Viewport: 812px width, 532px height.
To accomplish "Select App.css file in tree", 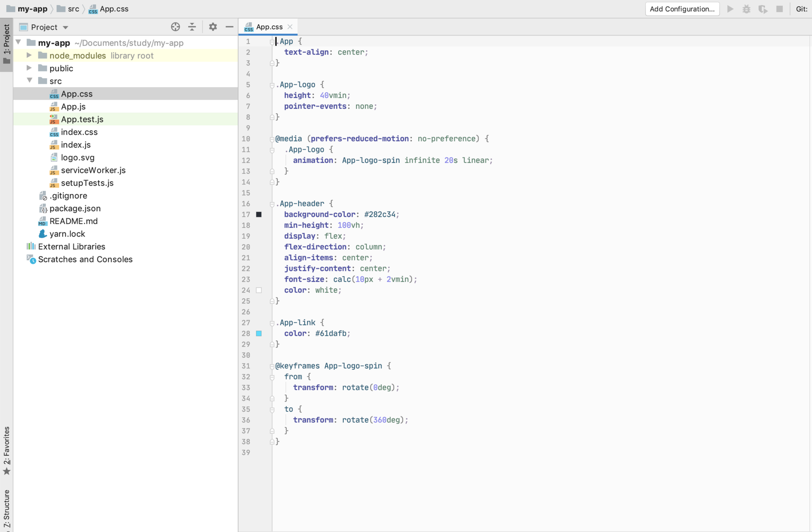I will [x=125, y=94].
